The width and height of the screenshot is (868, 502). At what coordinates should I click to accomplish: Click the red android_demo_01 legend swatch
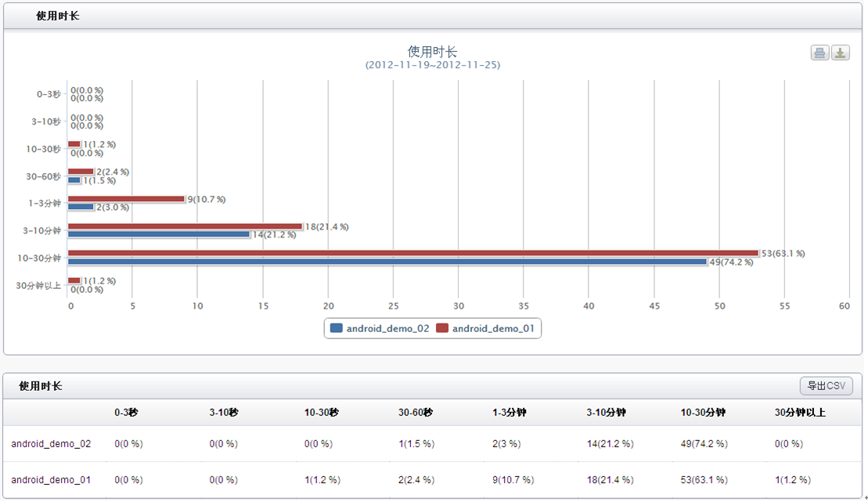coord(441,328)
